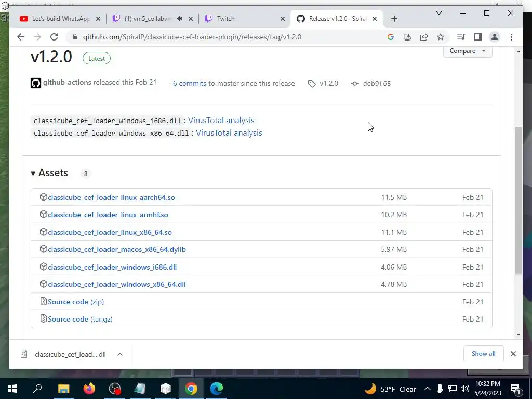This screenshot has height=399, width=532.
Task: Click the github-actions avatar icon
Action: [x=36, y=83]
